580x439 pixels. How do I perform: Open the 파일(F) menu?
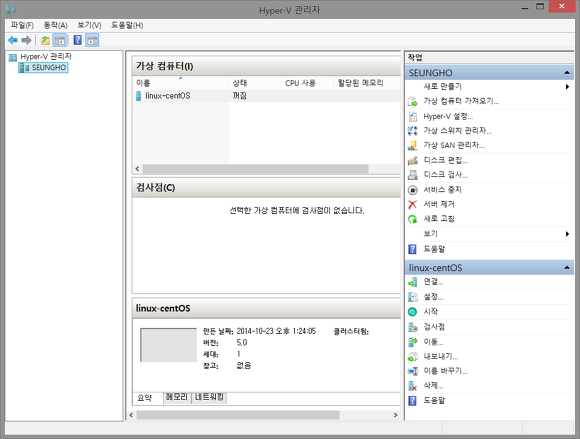22,25
